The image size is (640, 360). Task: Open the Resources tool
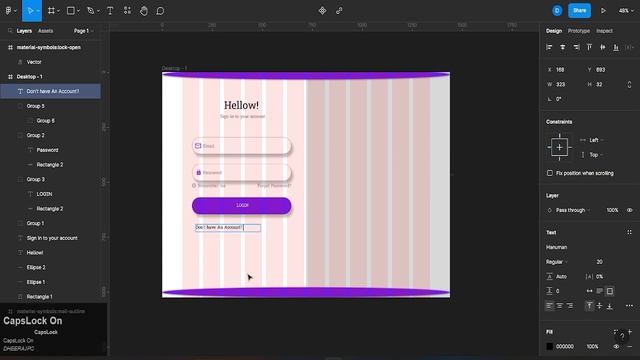(127, 11)
